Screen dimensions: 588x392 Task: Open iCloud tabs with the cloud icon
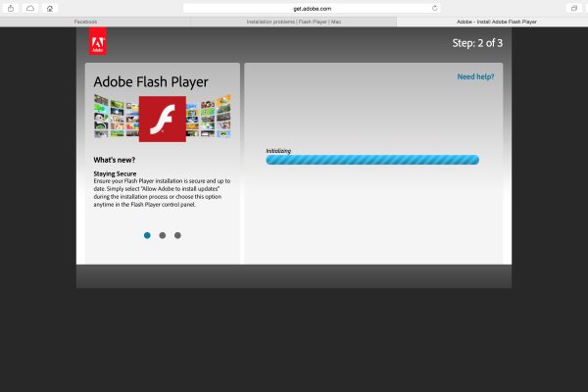click(x=30, y=8)
